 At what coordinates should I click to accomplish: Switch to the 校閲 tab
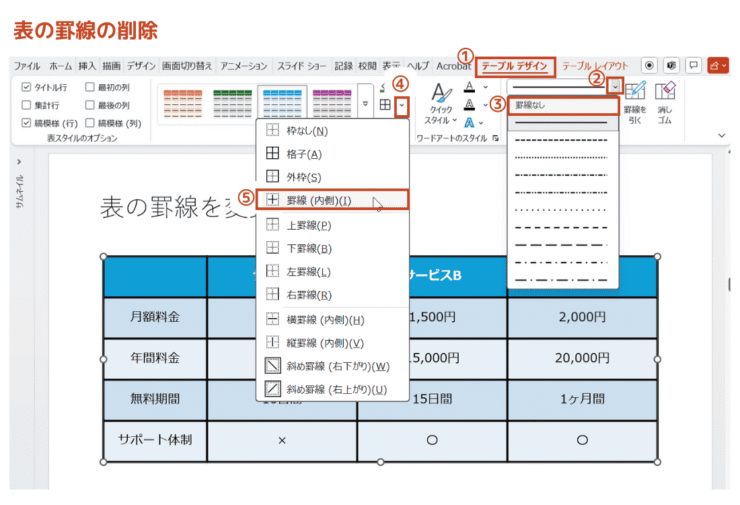367,66
